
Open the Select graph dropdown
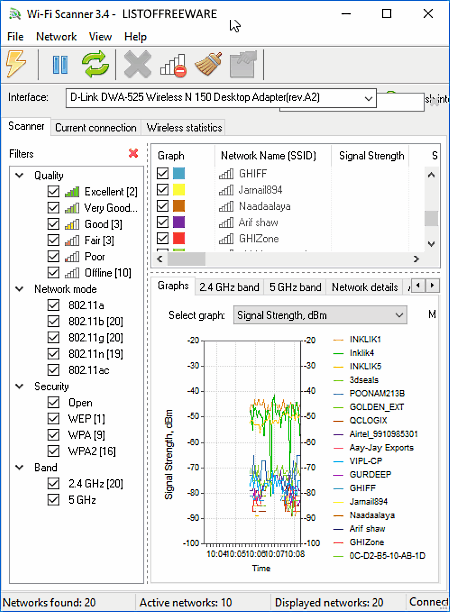coord(320,315)
